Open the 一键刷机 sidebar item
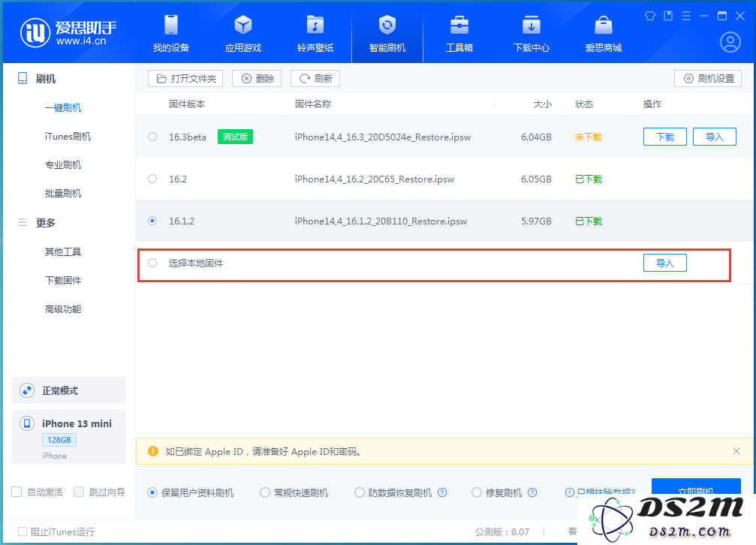756x545 pixels. click(x=63, y=107)
